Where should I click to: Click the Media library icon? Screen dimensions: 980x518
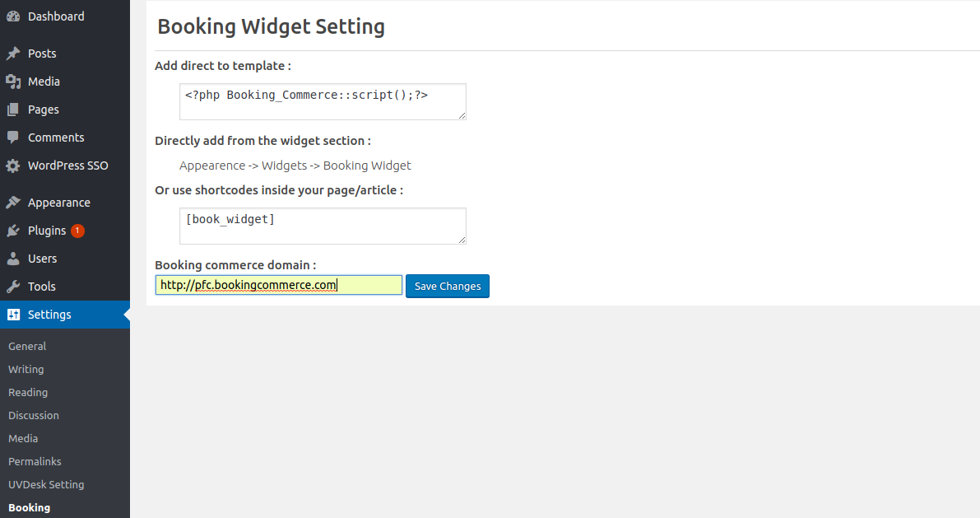13,82
